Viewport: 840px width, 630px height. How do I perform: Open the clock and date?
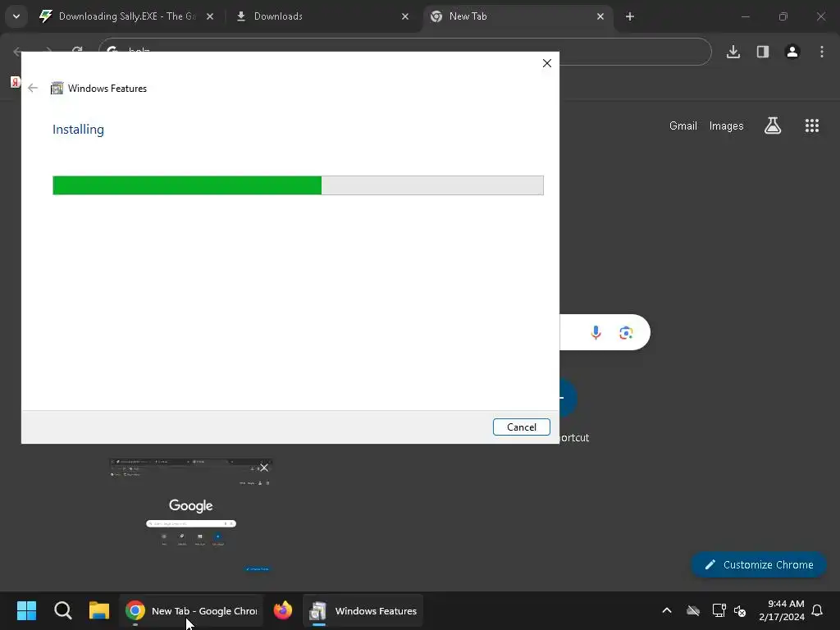[x=782, y=610]
